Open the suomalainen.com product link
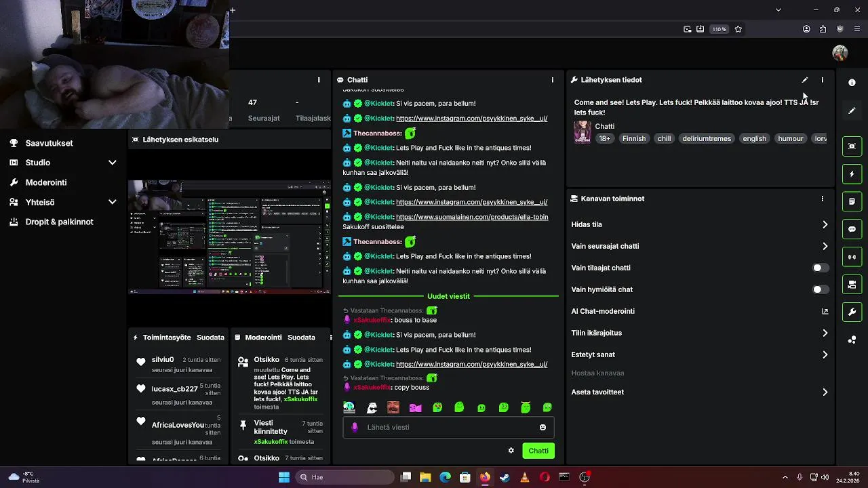Viewport: 868px width, 488px height. [472, 217]
